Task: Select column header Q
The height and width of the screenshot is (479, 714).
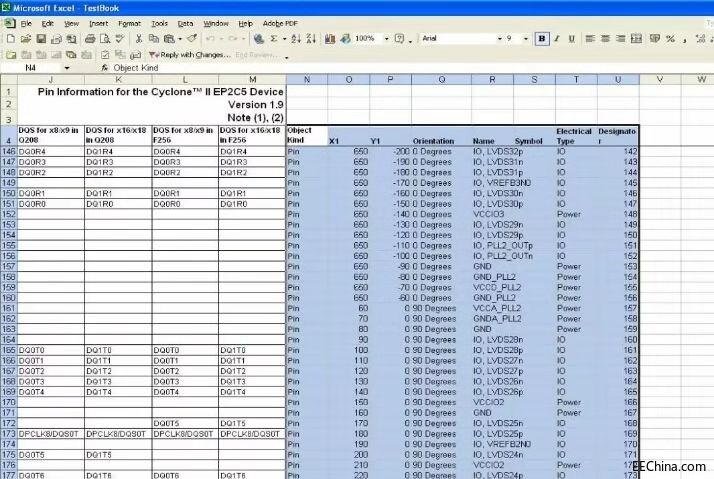Action: (x=441, y=80)
